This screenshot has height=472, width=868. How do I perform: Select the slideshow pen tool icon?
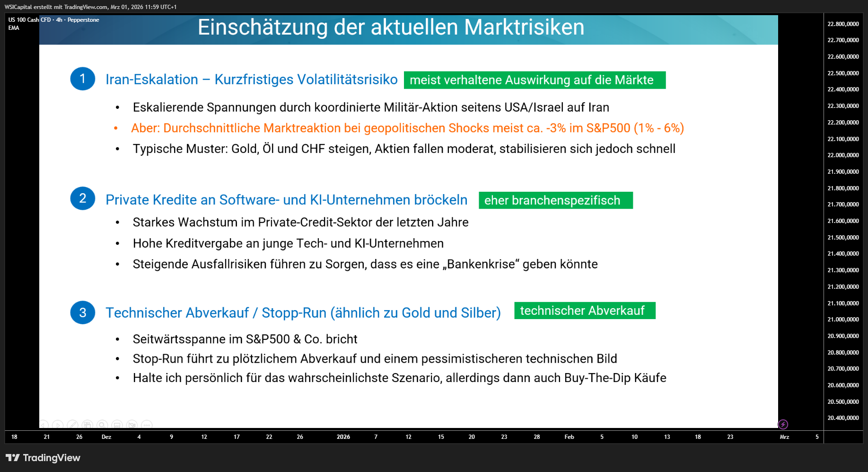coord(73,425)
